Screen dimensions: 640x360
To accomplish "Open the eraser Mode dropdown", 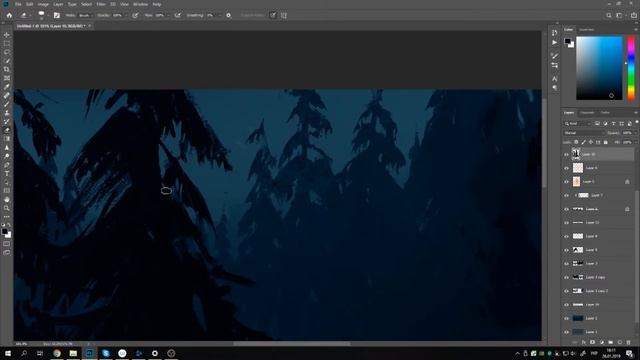I will coord(86,15).
